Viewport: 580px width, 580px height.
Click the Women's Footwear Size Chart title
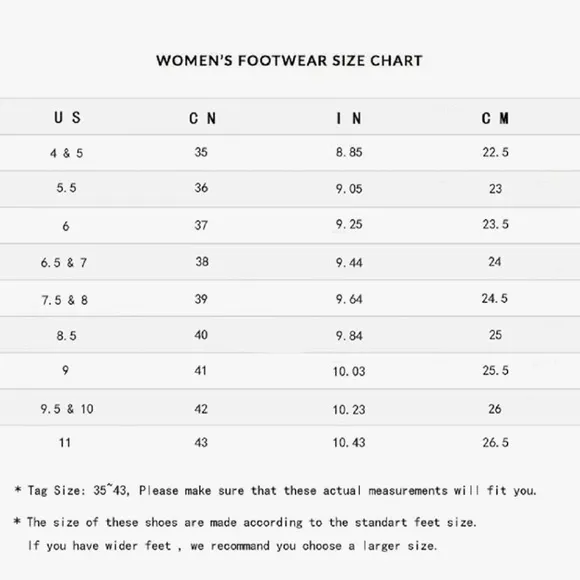289,61
